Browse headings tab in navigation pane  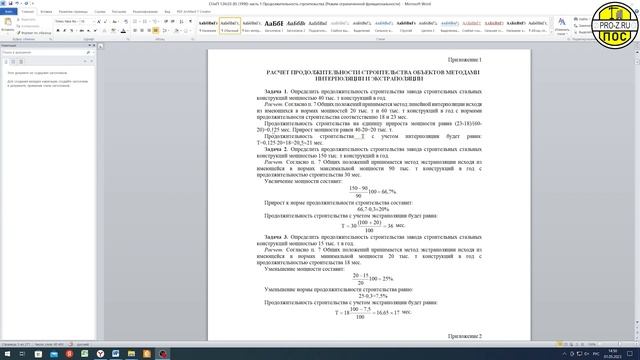pos(6,62)
